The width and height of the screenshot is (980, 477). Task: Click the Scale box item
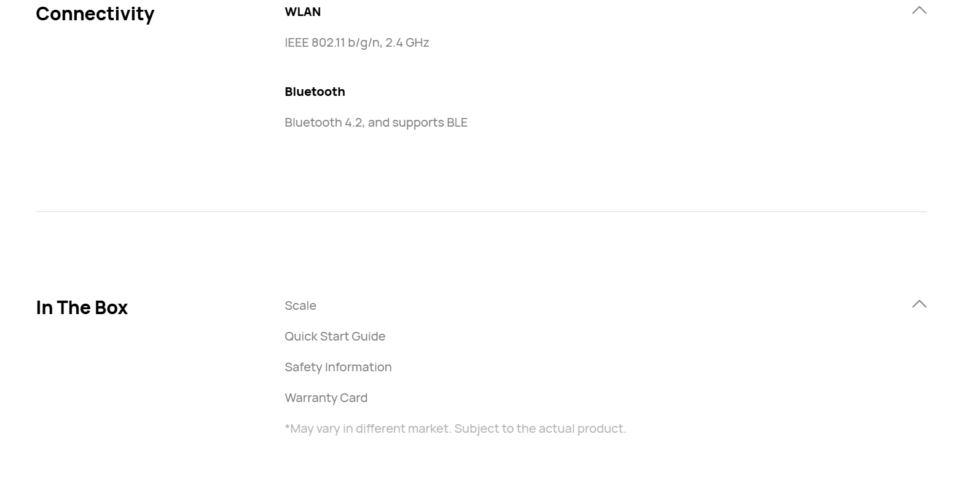pos(300,306)
